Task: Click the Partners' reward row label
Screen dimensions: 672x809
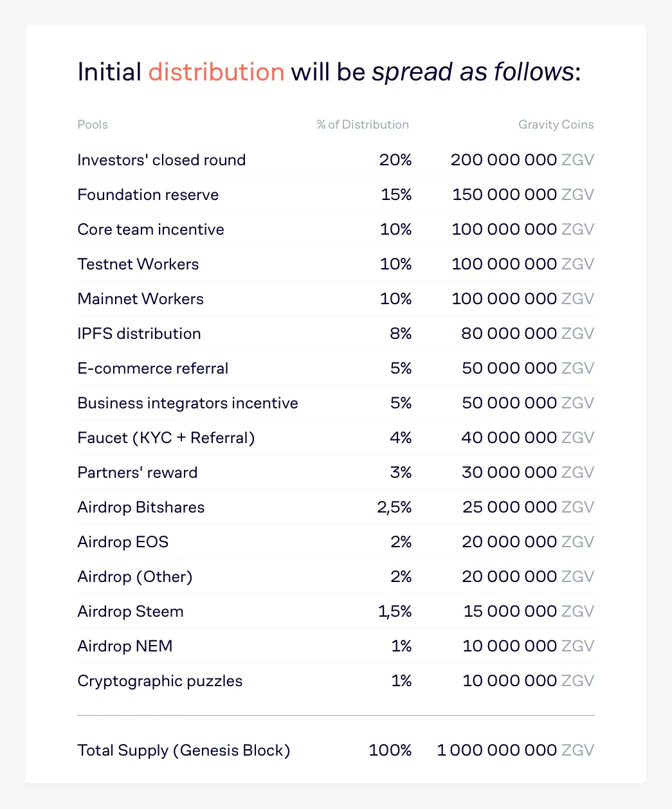Action: 137,473
